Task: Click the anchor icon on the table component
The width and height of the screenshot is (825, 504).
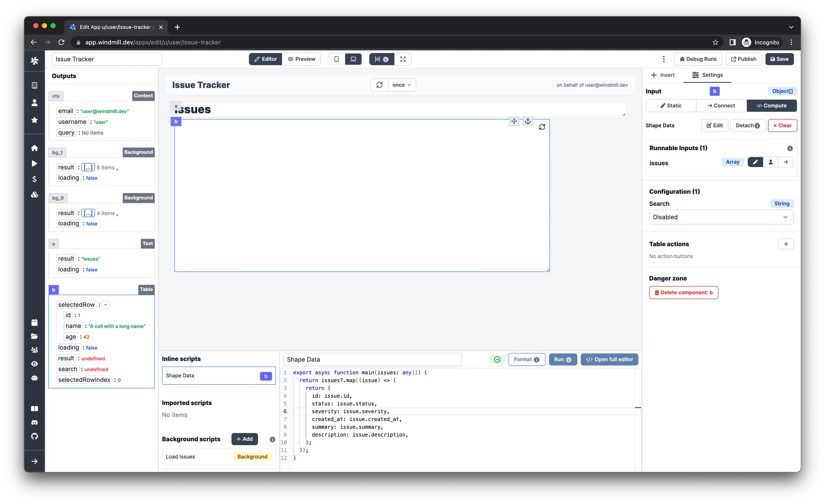Action: pos(528,121)
